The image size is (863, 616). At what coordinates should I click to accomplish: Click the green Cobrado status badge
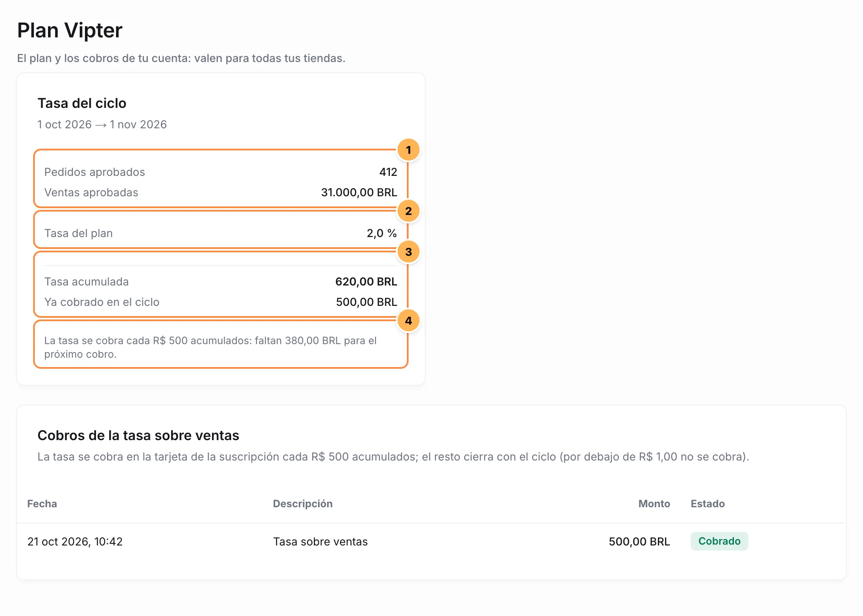click(x=719, y=541)
